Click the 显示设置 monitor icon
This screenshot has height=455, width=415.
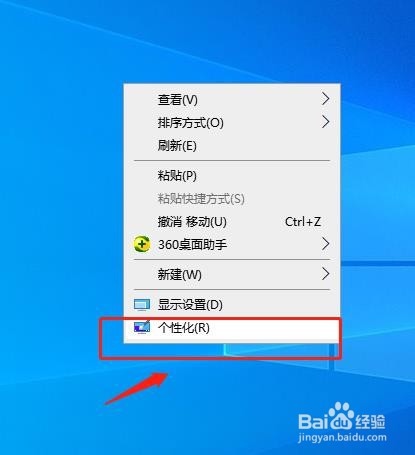(142, 304)
